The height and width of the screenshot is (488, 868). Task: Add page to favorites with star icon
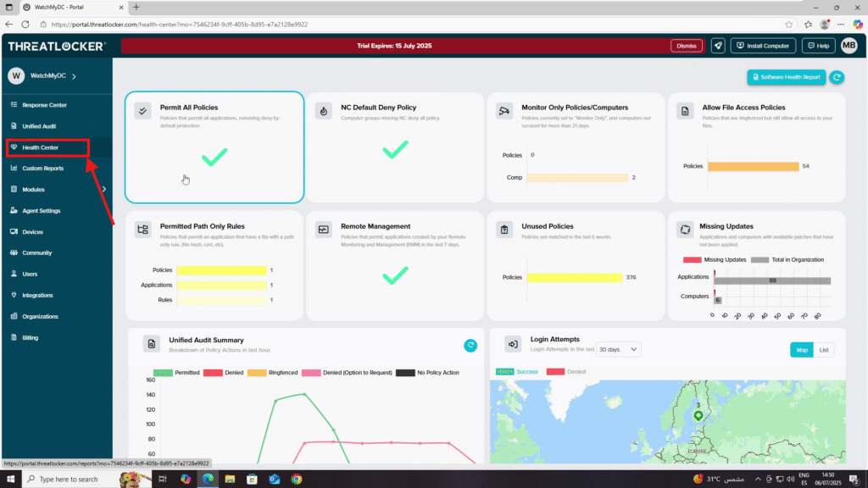pos(788,25)
